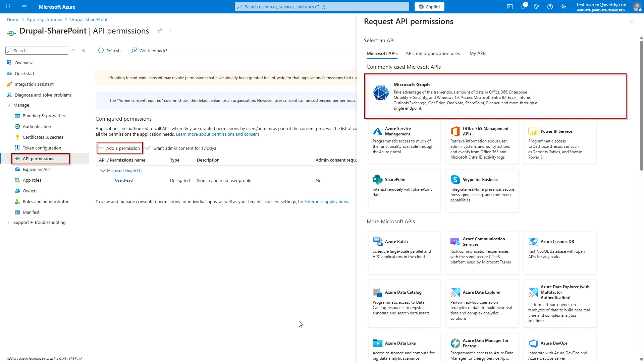
Task: Close the Request API permissions panel
Action: pyautogui.click(x=632, y=21)
